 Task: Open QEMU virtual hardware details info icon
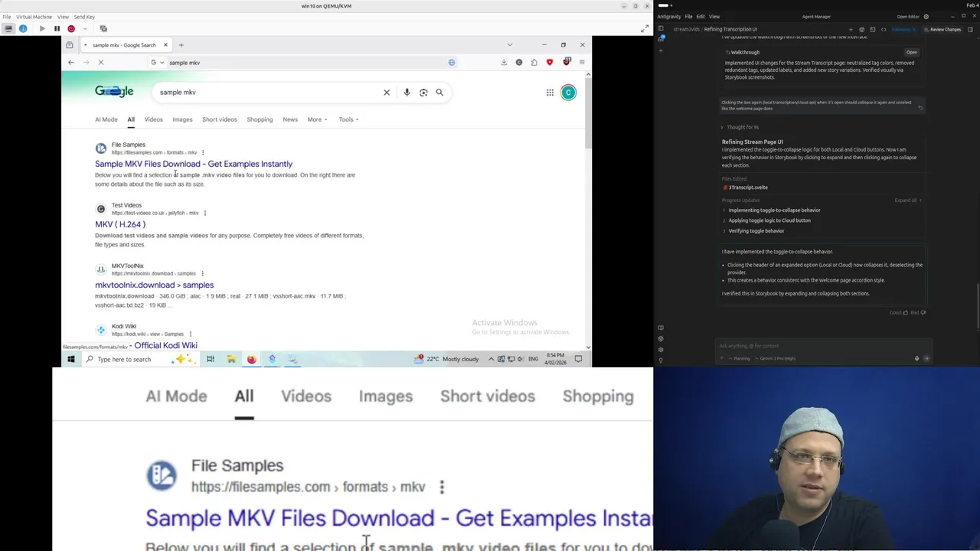coord(23,28)
